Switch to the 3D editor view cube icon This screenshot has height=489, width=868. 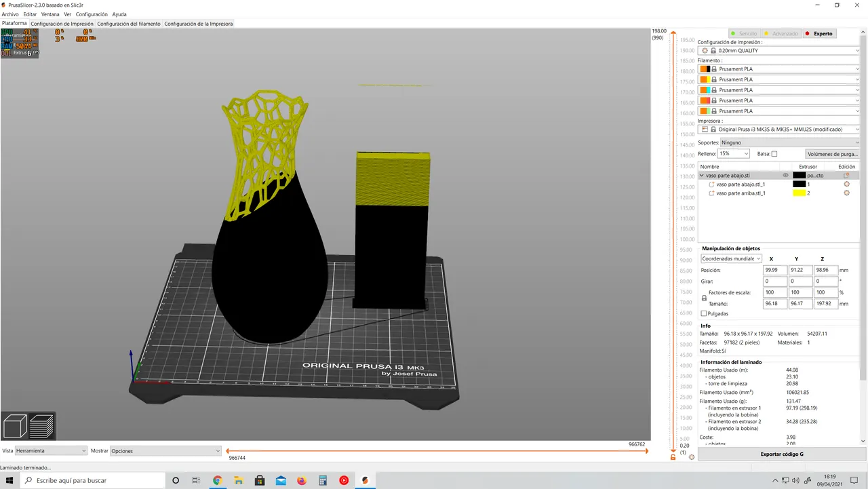(x=15, y=425)
